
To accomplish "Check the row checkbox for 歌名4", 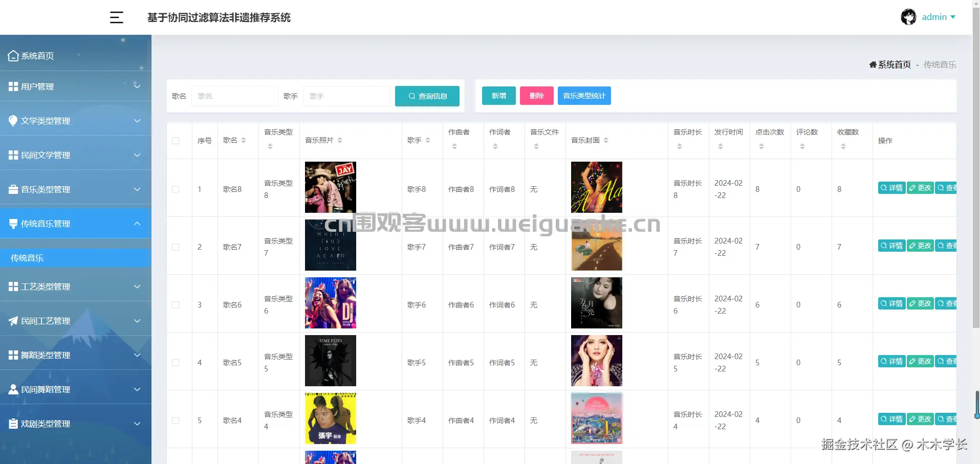I will (x=176, y=421).
